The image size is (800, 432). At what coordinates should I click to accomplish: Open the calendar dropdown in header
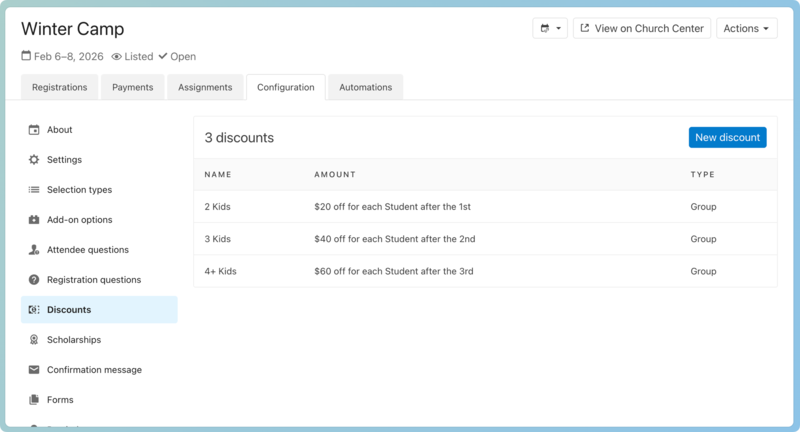550,29
